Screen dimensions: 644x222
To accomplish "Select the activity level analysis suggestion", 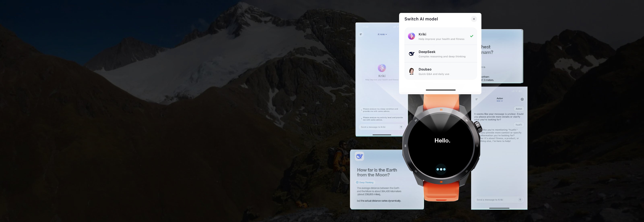I will (382, 119).
